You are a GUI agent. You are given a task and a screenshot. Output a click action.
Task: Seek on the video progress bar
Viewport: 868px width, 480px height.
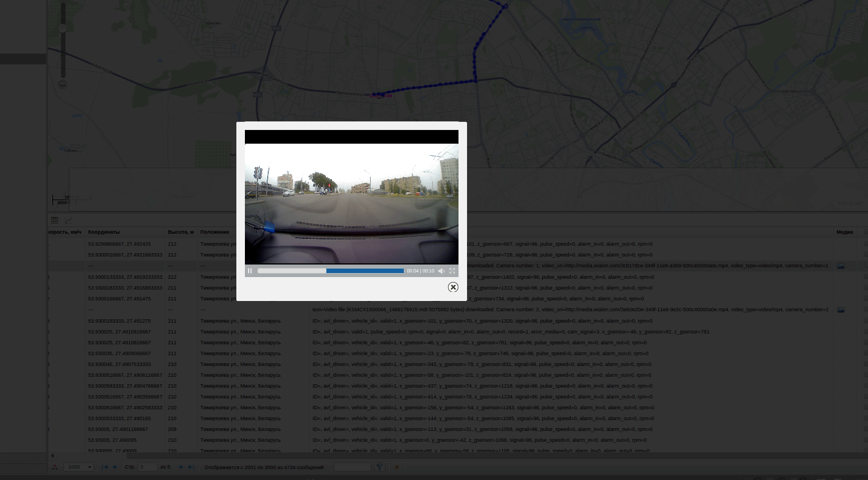point(330,271)
